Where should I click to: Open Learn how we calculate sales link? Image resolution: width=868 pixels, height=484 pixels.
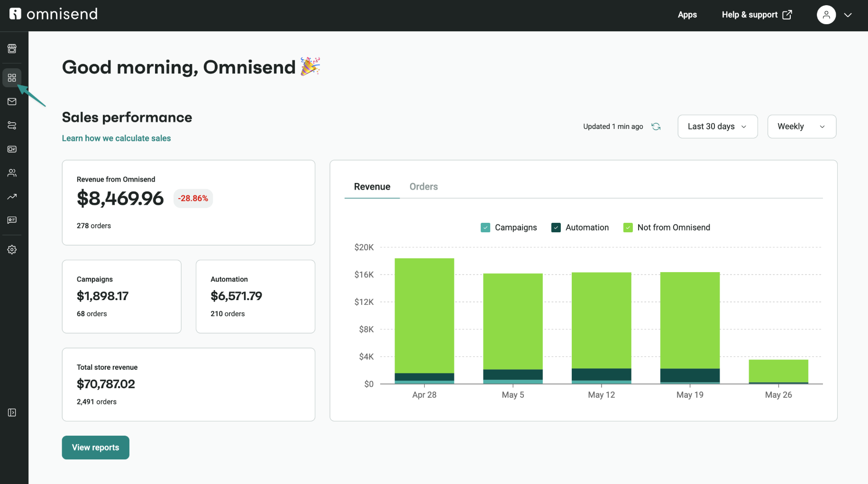(x=116, y=138)
